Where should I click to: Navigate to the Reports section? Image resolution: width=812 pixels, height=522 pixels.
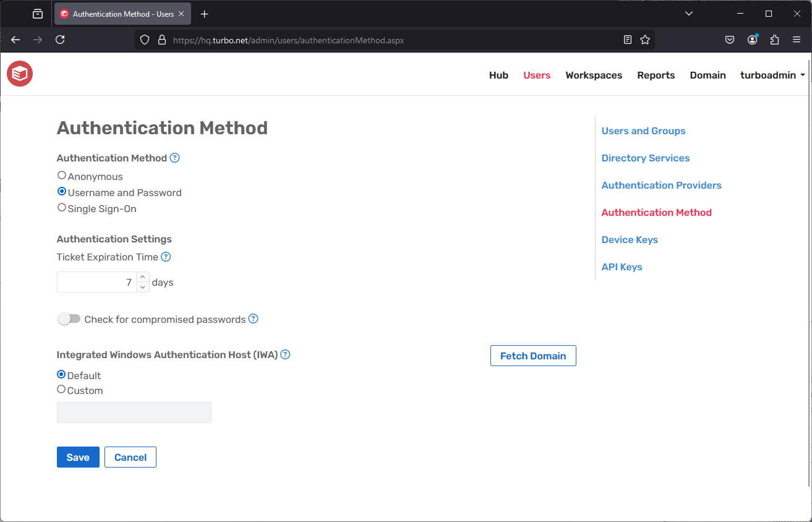[656, 75]
